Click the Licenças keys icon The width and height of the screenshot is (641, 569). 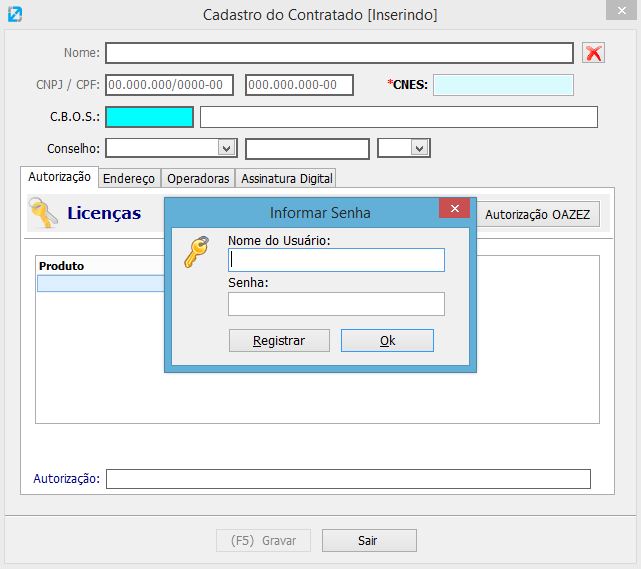click(43, 213)
